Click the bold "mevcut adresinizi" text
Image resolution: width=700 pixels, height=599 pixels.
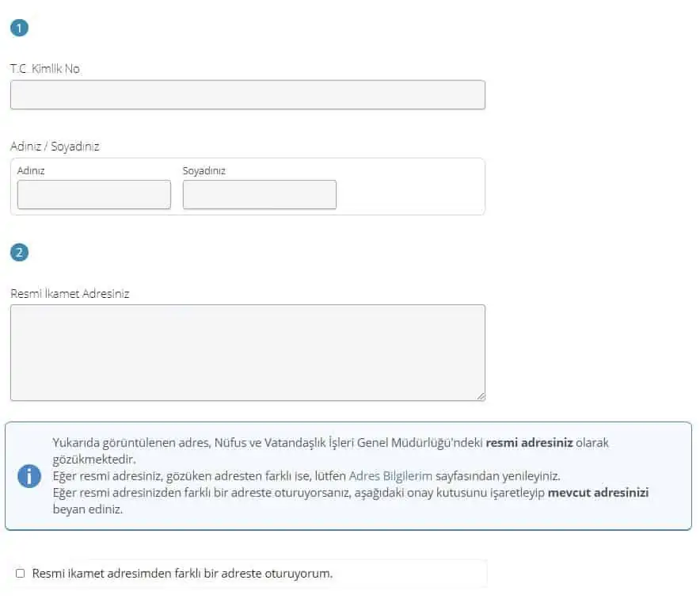tap(598, 493)
